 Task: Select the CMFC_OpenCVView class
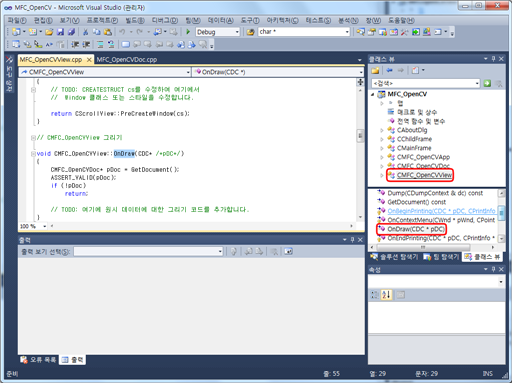(x=424, y=175)
